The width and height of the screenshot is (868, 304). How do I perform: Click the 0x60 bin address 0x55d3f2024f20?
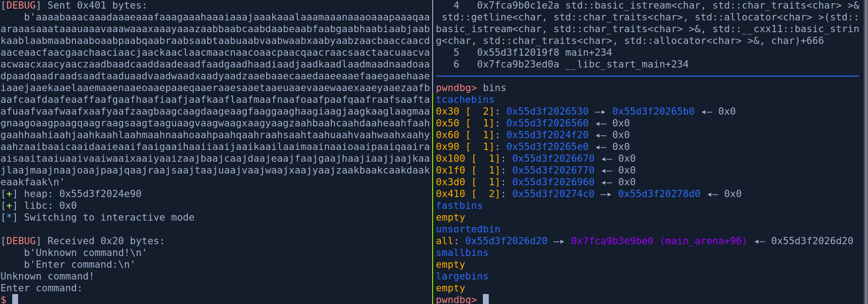547,135
